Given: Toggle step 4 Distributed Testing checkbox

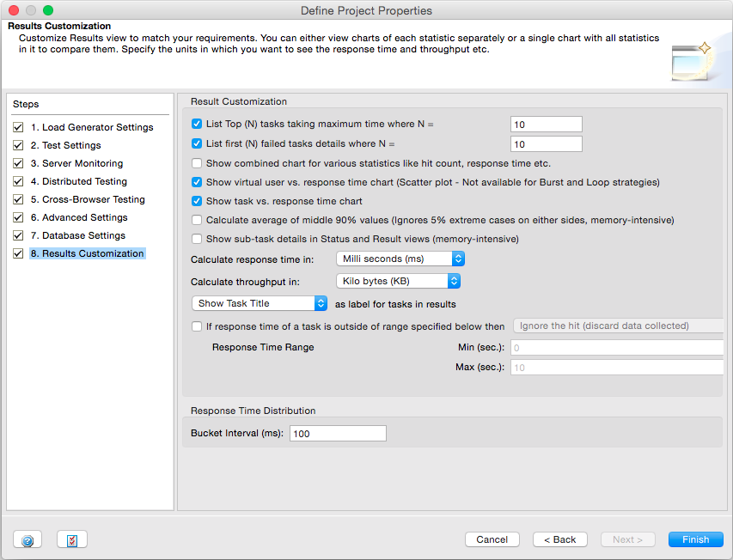Looking at the screenshot, I should [18, 181].
